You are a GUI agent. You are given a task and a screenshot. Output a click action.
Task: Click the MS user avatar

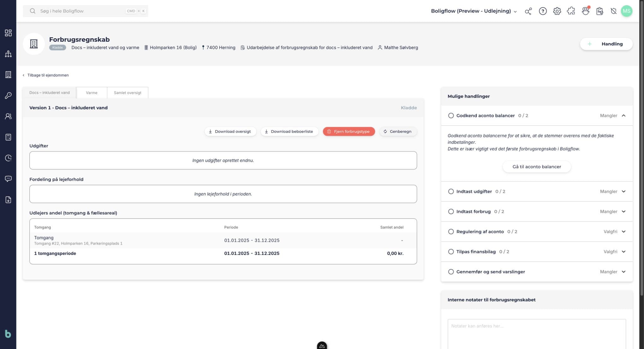point(627,11)
